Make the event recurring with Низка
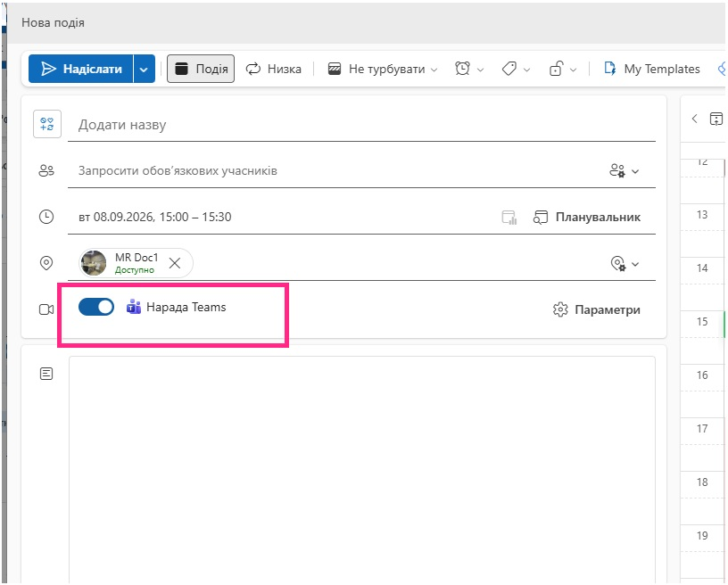728x585 pixels. tap(274, 70)
